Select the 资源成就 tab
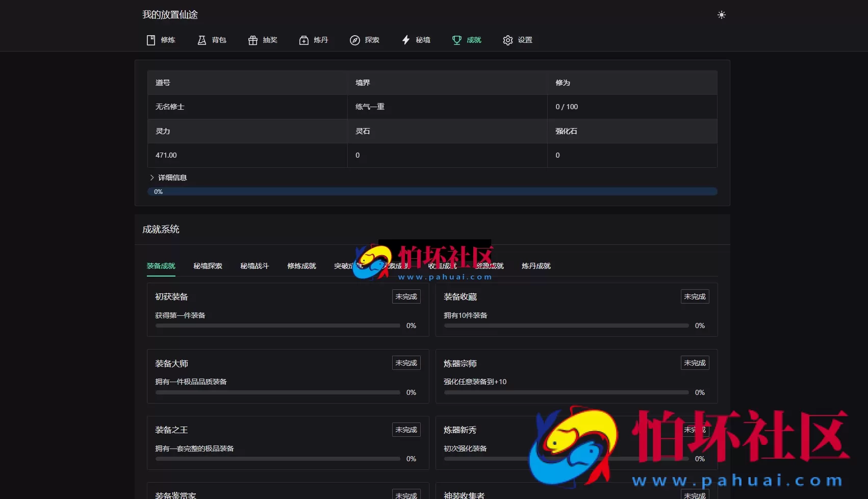The width and height of the screenshot is (868, 499). (x=489, y=265)
